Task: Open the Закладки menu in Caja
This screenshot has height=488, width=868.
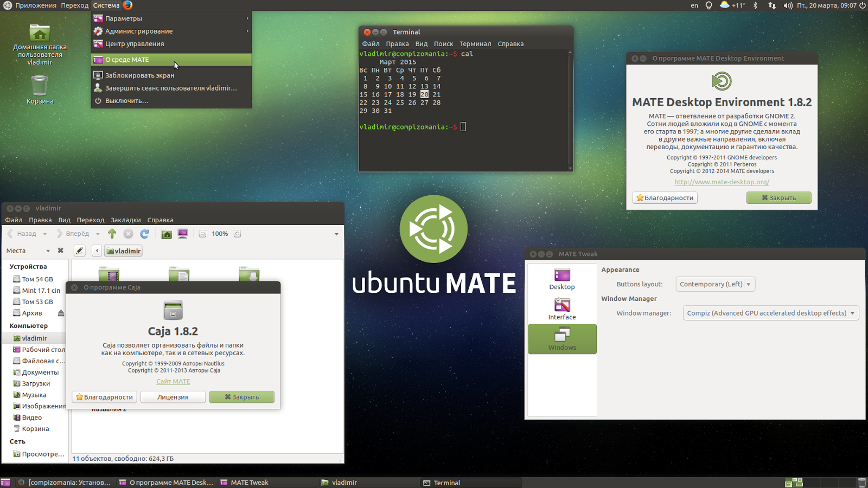Action: point(126,220)
